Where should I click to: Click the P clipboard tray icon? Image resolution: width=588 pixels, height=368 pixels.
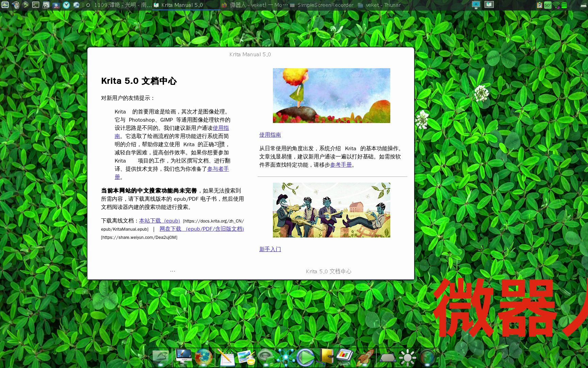pyautogui.click(x=539, y=5)
